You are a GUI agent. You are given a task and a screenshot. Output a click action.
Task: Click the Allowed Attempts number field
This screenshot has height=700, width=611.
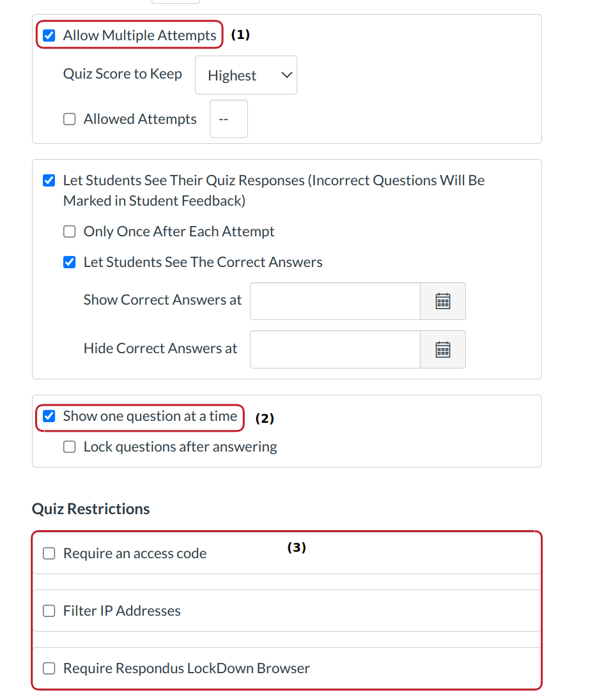pyautogui.click(x=228, y=119)
